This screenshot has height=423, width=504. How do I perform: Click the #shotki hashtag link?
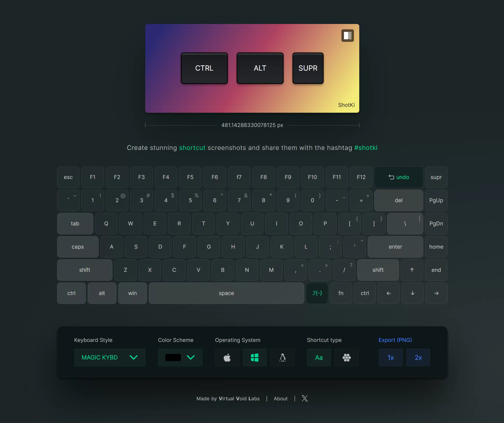coord(366,147)
